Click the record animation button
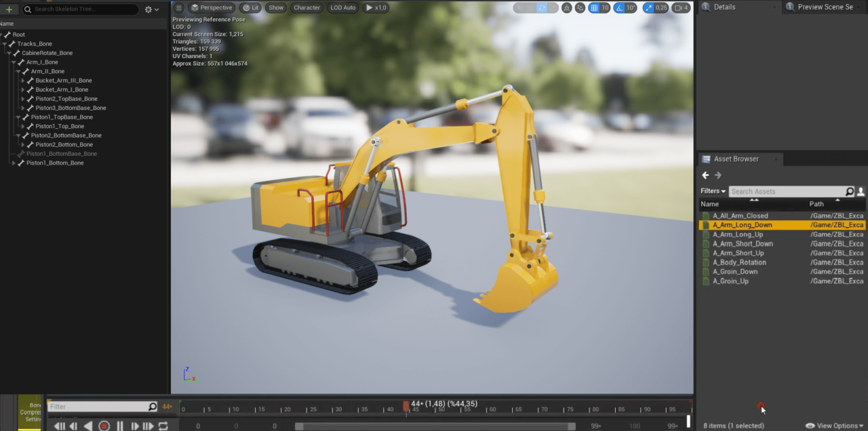The height and width of the screenshot is (431, 868). [x=104, y=426]
